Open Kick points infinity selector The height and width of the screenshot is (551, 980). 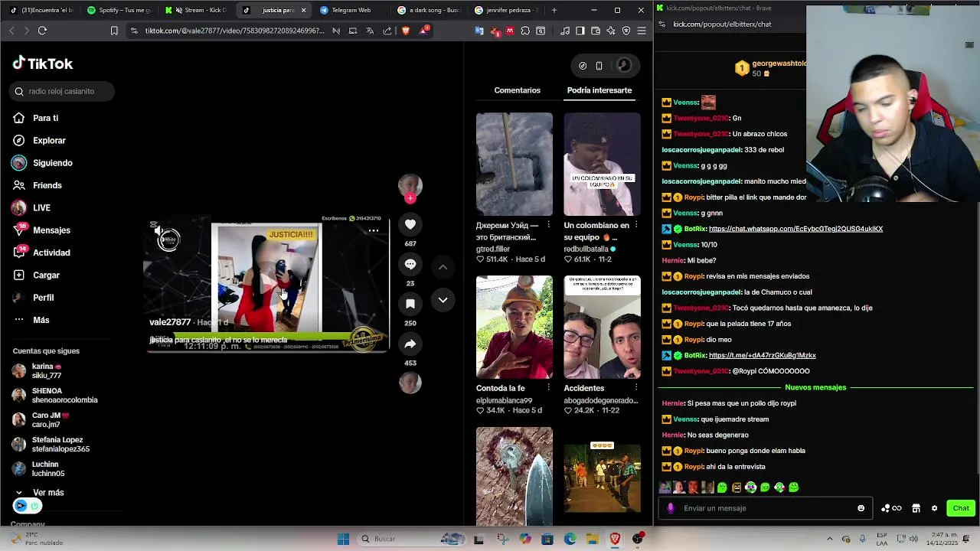891,508
